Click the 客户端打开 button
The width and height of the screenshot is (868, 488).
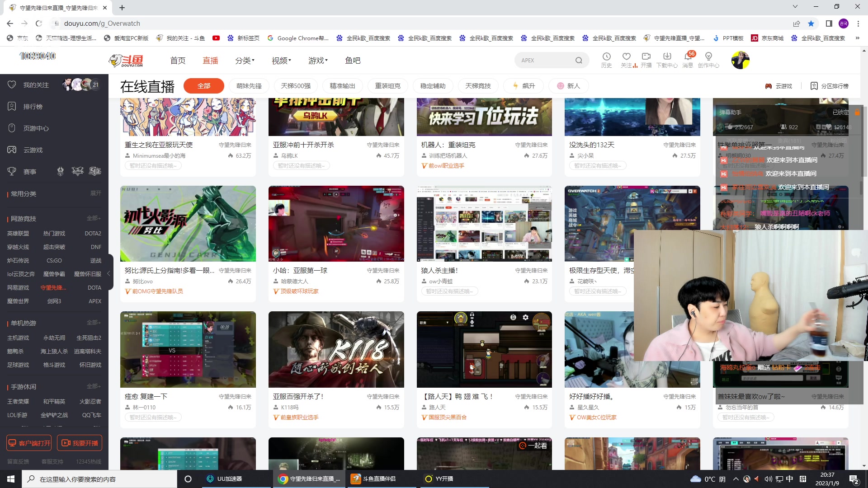click(x=29, y=443)
